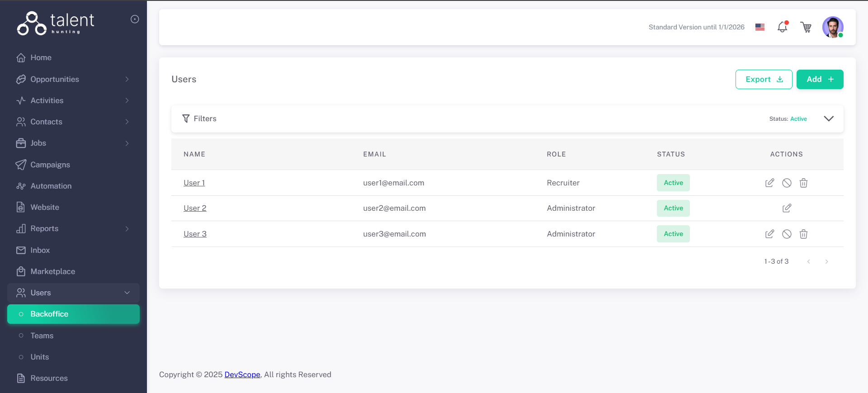Screen dimensions: 868x393
Task: Expand the Filters panel chevron
Action: click(828, 118)
